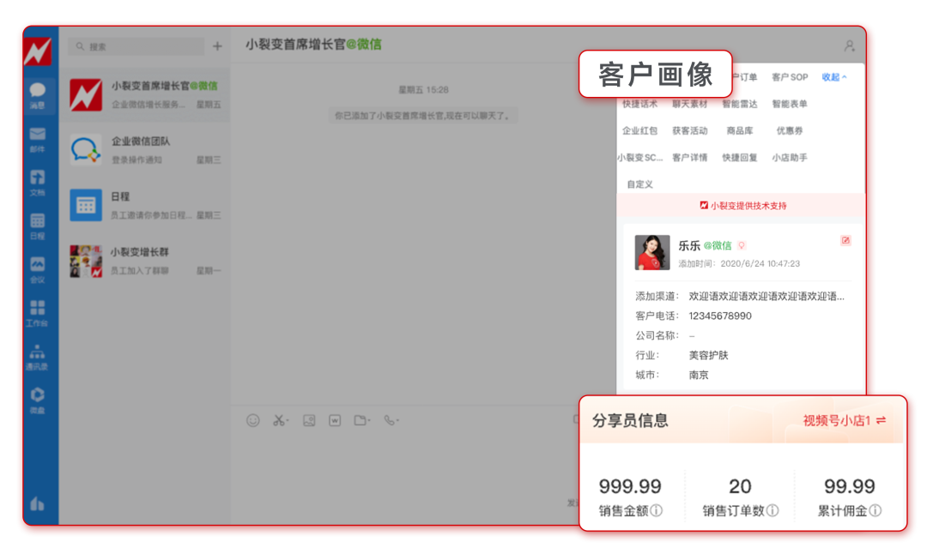Image resolution: width=927 pixels, height=560 pixels.
Task: Start a call using the phone icon
Action: (x=389, y=421)
